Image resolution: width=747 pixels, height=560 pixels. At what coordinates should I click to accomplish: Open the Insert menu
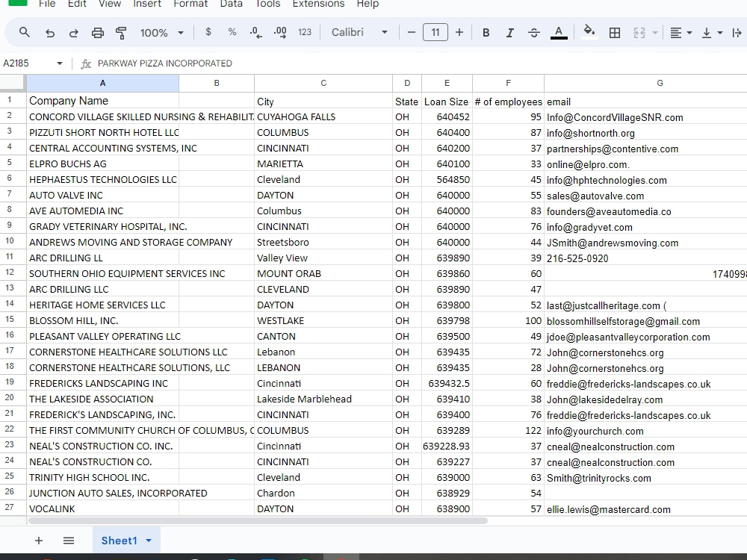click(147, 4)
